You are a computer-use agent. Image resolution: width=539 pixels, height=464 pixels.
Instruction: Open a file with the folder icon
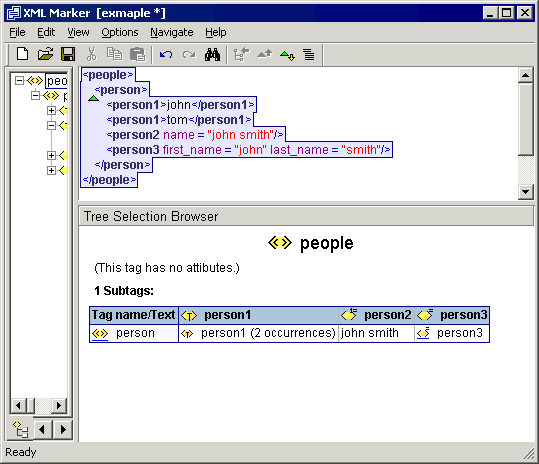[x=45, y=54]
